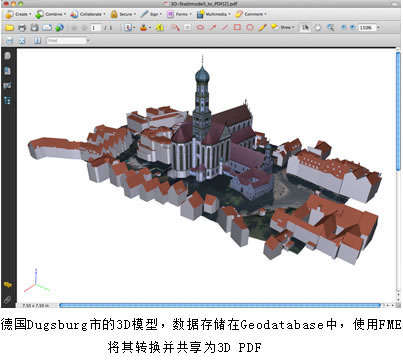Open the model tree panel in sidebar
403x361 pixels.
pyautogui.click(x=8, y=100)
